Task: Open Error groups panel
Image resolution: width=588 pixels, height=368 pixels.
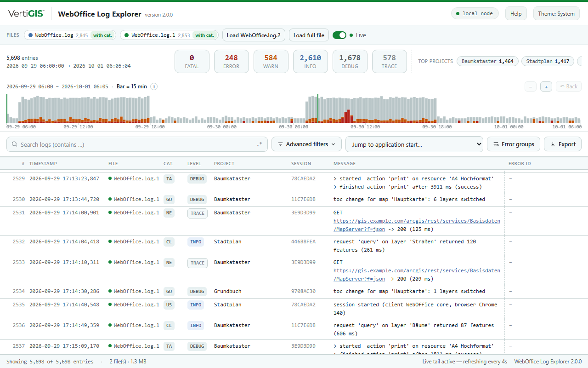Action: click(514, 144)
